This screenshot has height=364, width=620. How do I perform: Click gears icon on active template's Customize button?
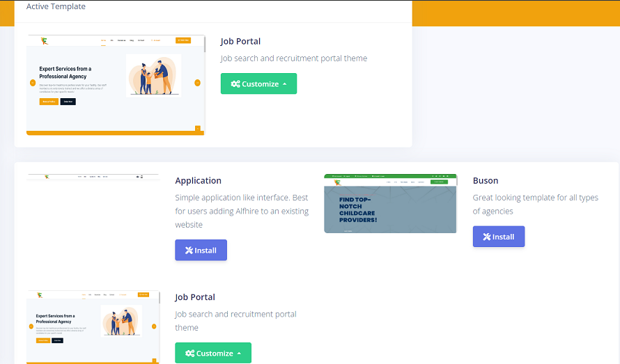click(x=235, y=84)
